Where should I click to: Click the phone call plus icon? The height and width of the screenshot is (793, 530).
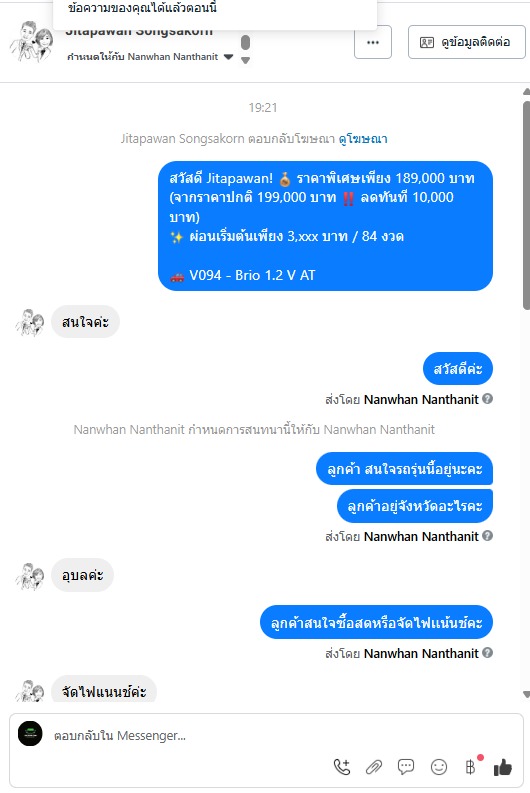[x=342, y=767]
